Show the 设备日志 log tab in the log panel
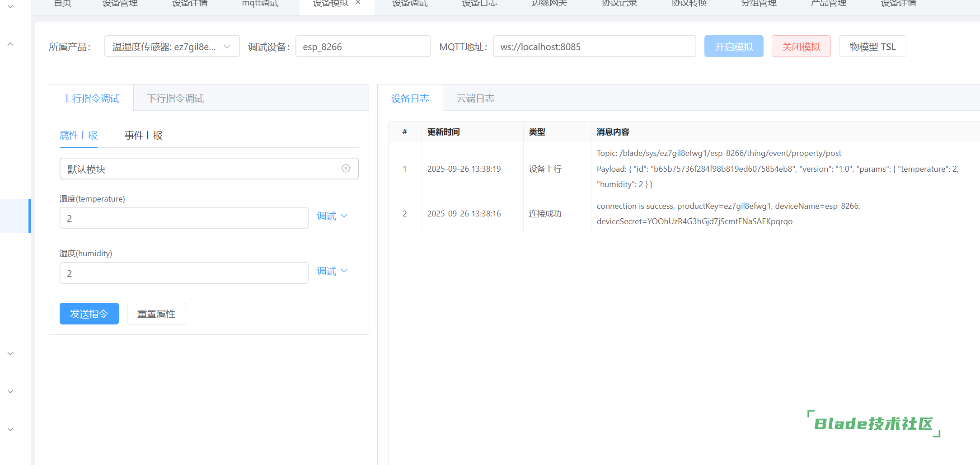 coord(410,98)
